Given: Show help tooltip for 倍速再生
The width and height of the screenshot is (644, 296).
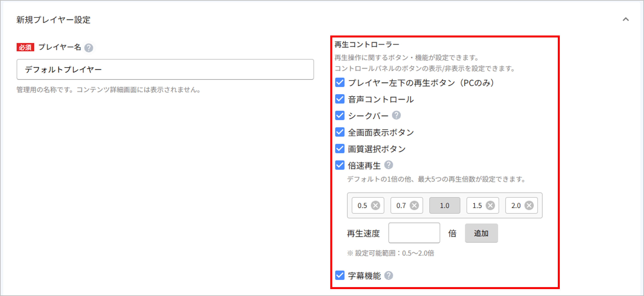Looking at the screenshot, I should pyautogui.click(x=388, y=165).
